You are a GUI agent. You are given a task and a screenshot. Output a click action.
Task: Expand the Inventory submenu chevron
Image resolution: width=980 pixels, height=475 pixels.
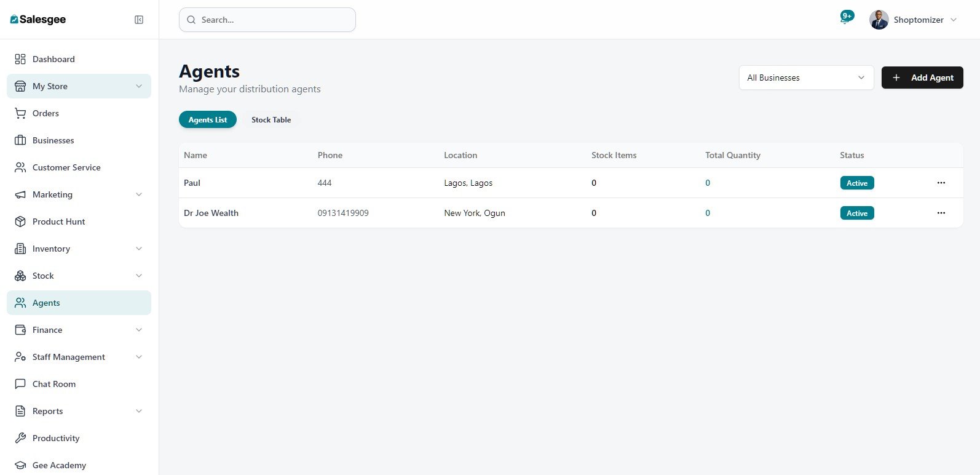pyautogui.click(x=139, y=249)
